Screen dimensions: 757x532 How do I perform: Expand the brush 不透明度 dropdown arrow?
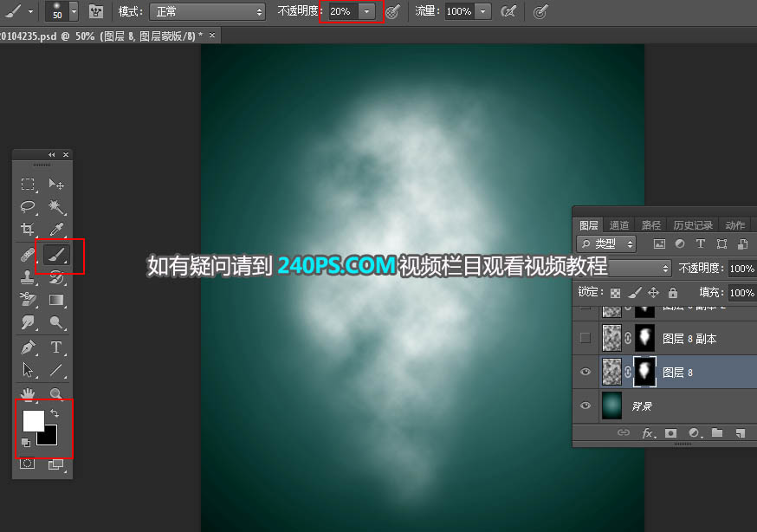(368, 12)
